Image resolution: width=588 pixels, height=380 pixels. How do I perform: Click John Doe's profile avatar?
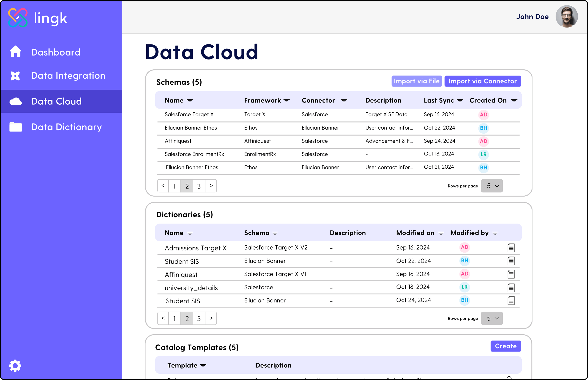coord(567,16)
